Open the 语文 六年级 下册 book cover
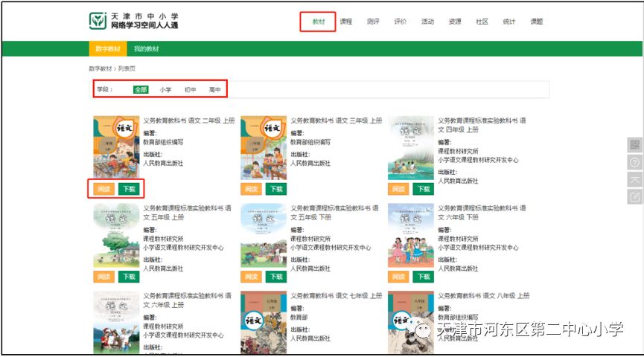Image resolution: width=644 pixels, height=357 pixels. tap(411, 236)
